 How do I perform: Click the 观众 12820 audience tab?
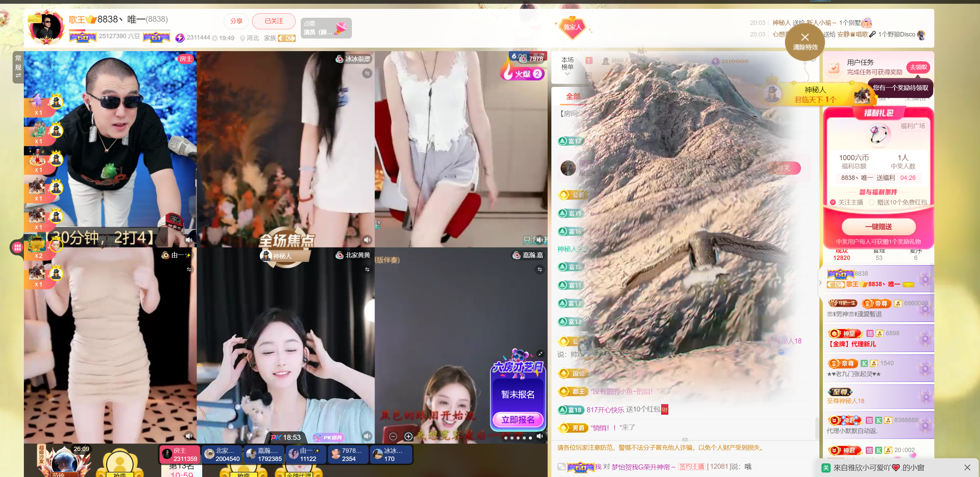[841, 254]
